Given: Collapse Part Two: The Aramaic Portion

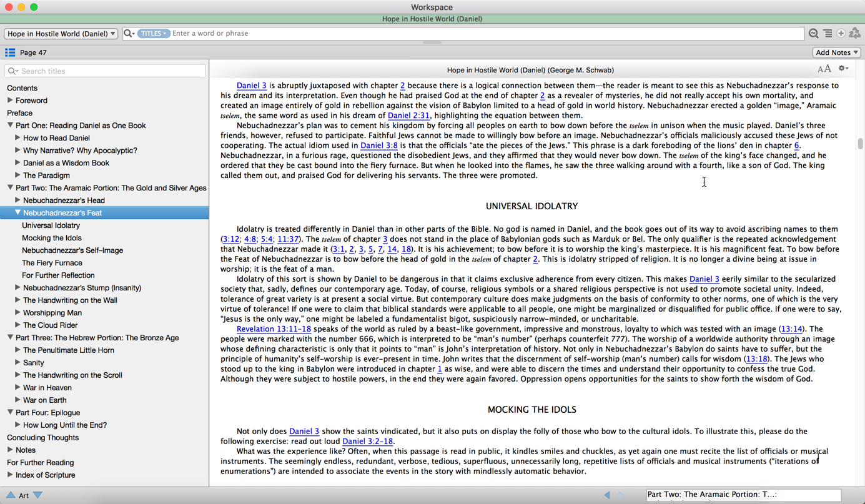Looking at the screenshot, I should click(10, 188).
